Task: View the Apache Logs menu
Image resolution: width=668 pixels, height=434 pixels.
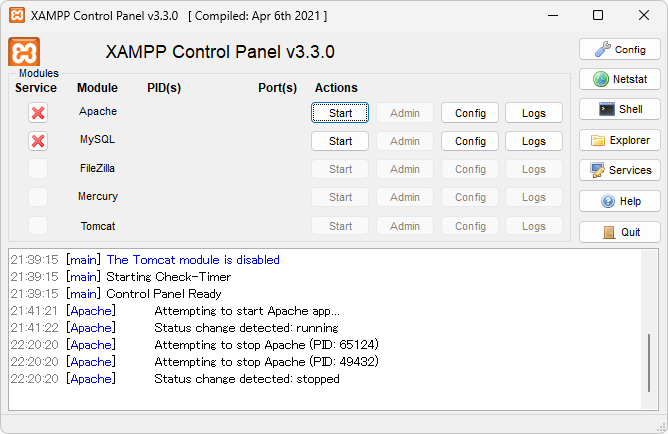Action: 533,113
